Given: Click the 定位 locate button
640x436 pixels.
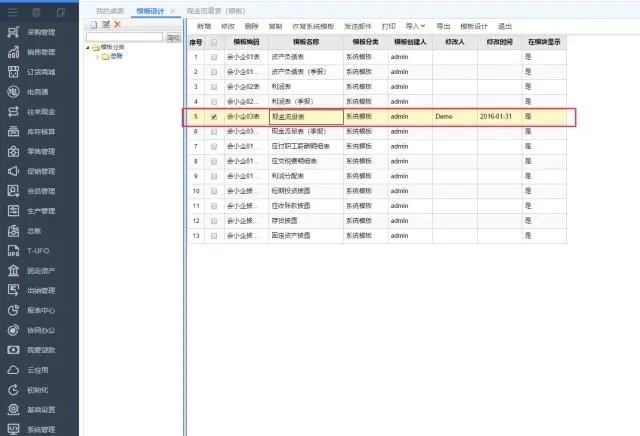Looking at the screenshot, I should tap(173, 37).
